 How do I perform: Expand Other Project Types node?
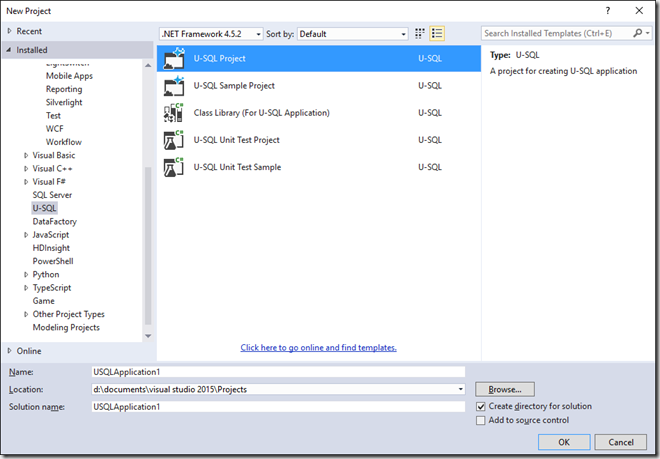pyautogui.click(x=26, y=314)
